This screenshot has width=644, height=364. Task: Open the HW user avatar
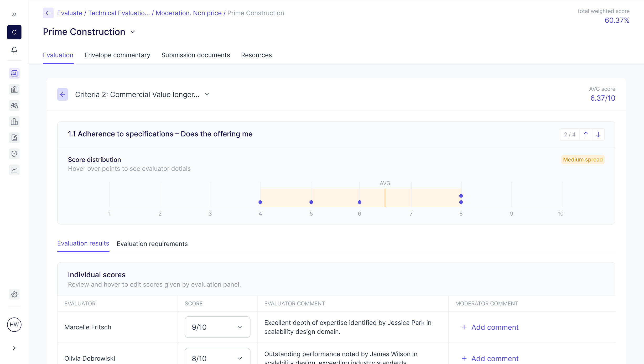tap(14, 325)
